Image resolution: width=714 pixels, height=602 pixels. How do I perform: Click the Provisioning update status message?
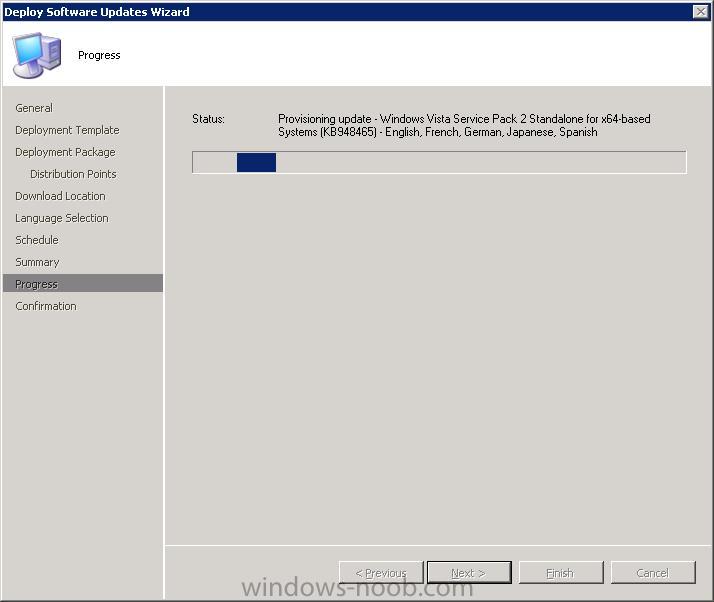(x=464, y=125)
